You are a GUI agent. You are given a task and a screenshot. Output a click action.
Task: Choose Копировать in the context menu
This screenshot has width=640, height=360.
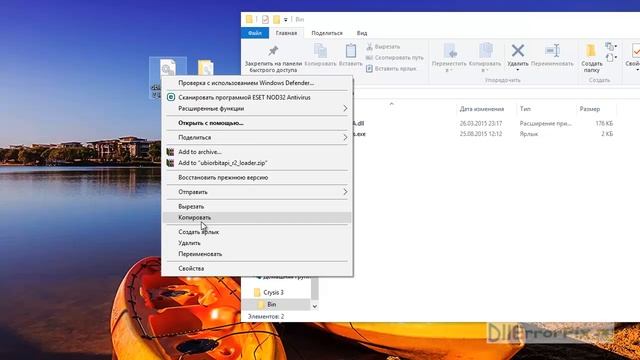point(257,218)
